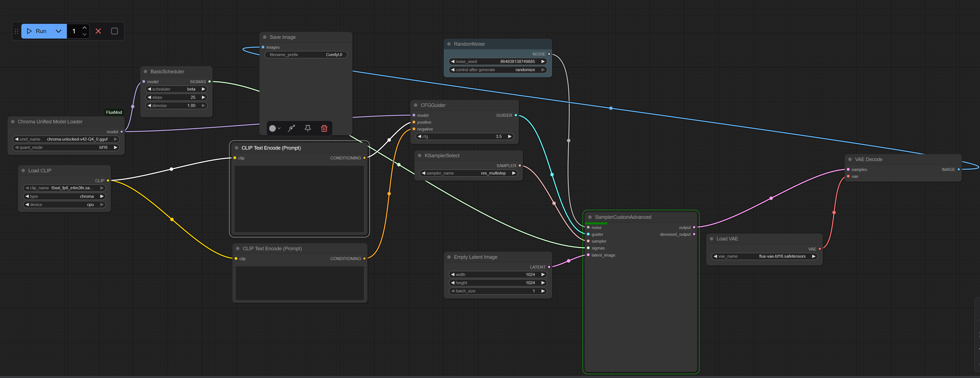Click previous arrow on scheduler widget
This screenshot has width=980, height=378.
(x=149, y=89)
